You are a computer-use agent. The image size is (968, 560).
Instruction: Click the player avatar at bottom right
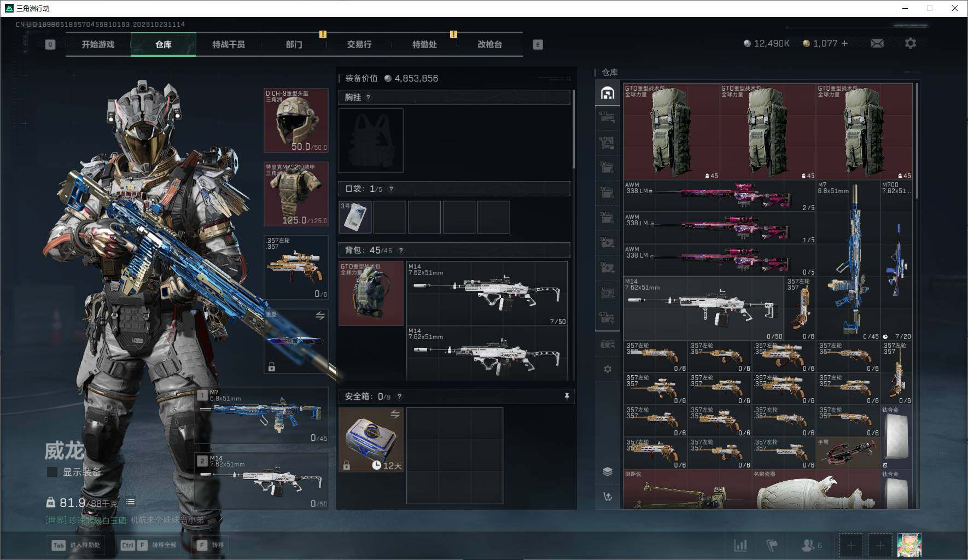[909, 545]
